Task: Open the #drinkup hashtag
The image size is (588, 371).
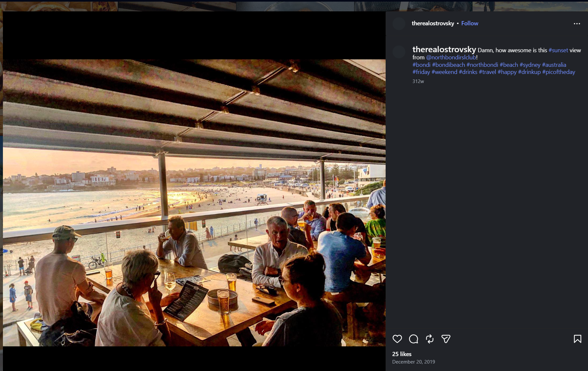Action: click(x=529, y=72)
